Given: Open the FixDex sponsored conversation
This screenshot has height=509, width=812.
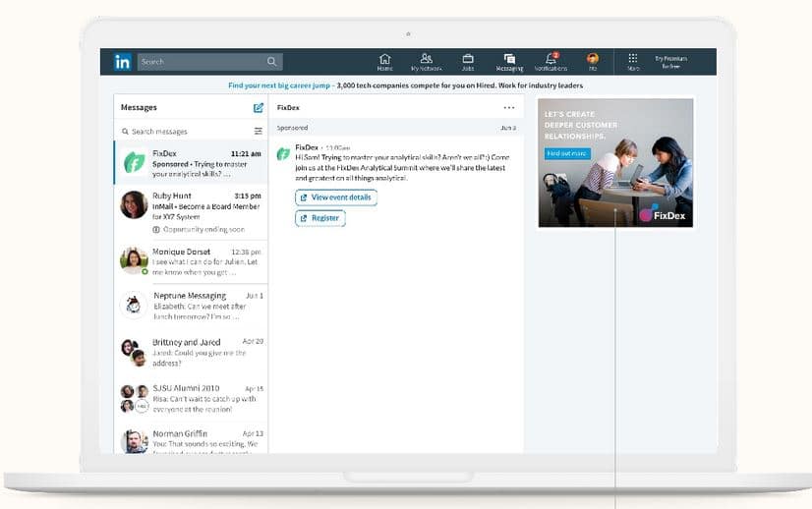Looking at the screenshot, I should point(191,162).
